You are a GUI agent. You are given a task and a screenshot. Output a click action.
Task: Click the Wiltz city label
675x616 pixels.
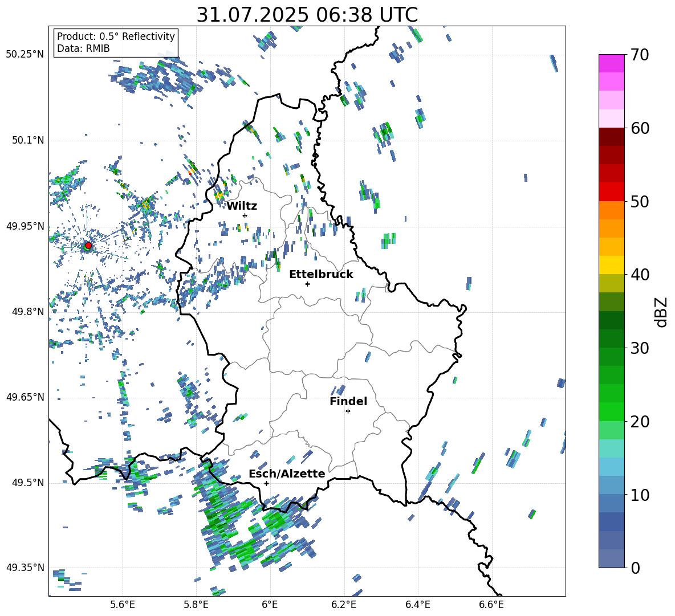click(242, 206)
